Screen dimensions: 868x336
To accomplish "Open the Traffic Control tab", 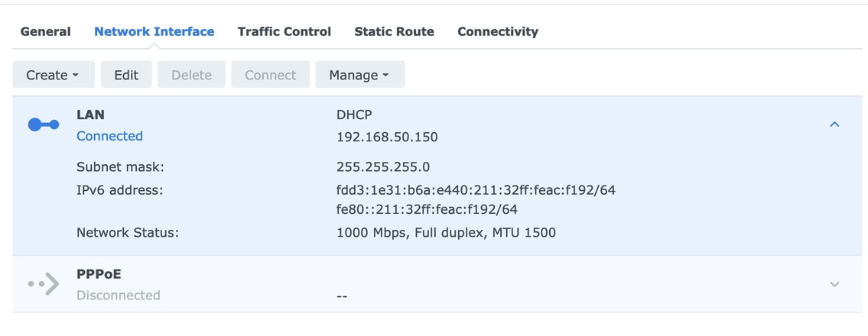I will pos(284,31).
